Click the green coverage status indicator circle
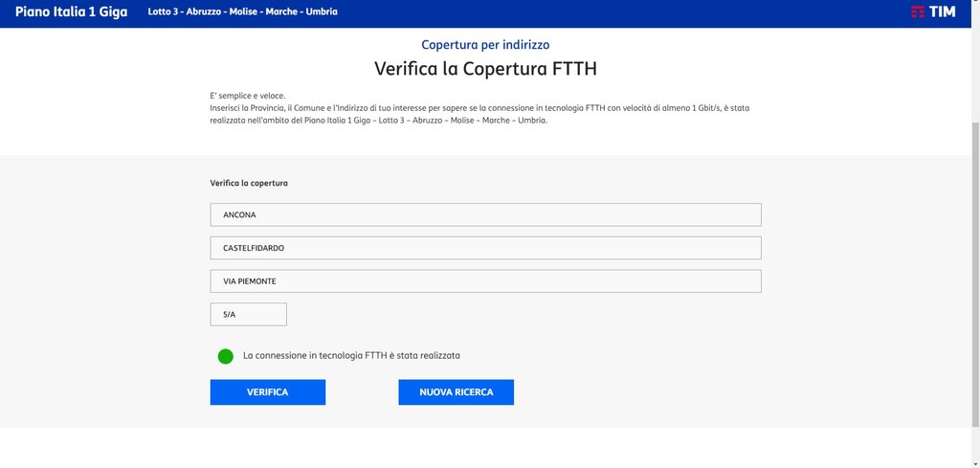980x468 pixels. (226, 356)
